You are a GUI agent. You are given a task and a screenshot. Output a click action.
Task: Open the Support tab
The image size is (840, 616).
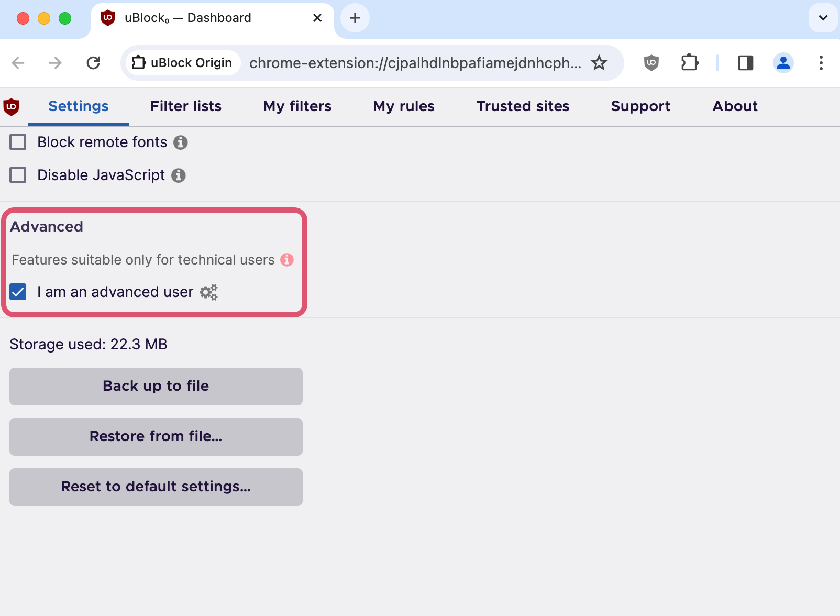coord(640,106)
